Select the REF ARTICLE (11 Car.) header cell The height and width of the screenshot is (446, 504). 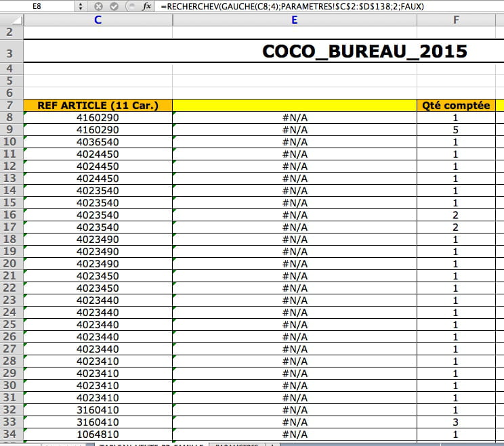point(98,106)
